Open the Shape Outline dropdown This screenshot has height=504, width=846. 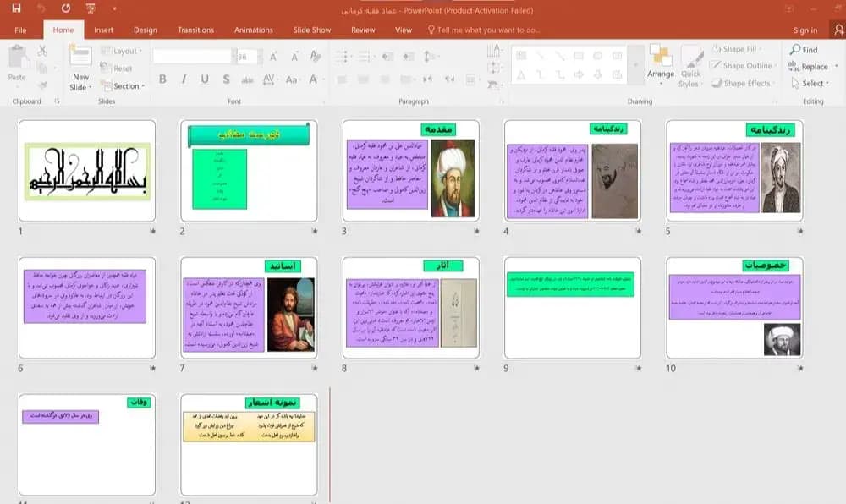744,66
